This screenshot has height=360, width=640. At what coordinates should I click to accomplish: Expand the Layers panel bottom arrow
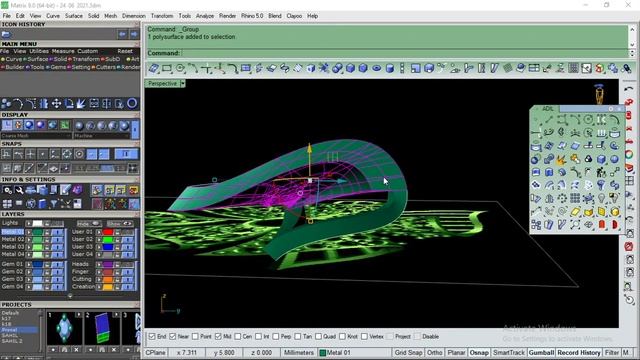coord(70,296)
